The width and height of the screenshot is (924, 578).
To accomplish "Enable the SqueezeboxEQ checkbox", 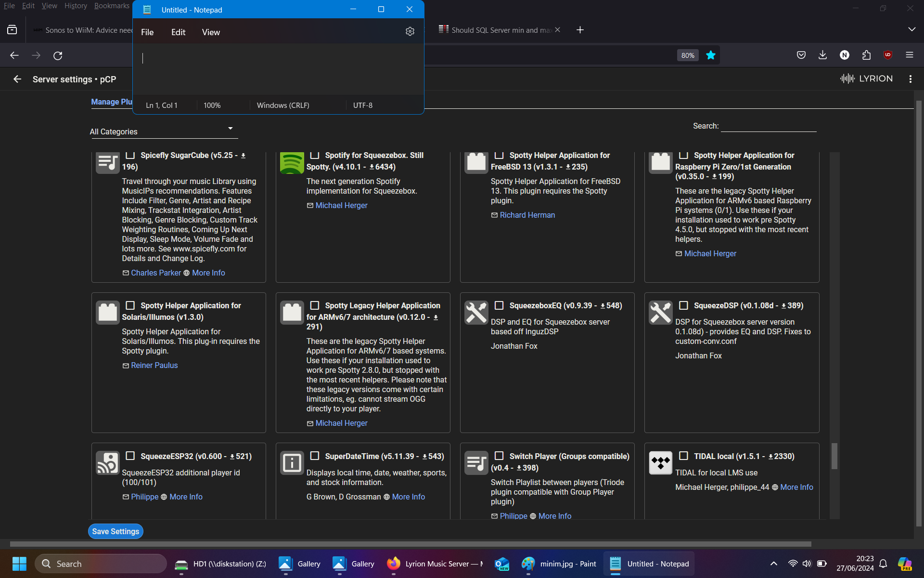I will pyautogui.click(x=499, y=305).
